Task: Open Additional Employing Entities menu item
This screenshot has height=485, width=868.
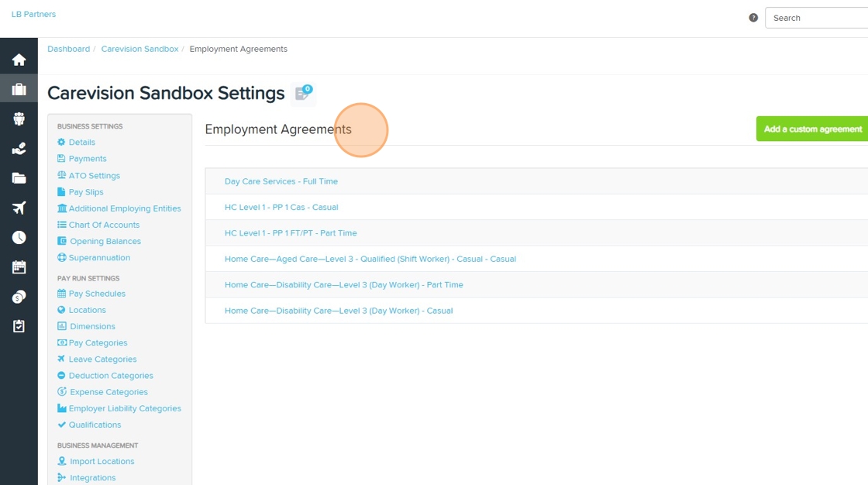Action: pos(125,208)
